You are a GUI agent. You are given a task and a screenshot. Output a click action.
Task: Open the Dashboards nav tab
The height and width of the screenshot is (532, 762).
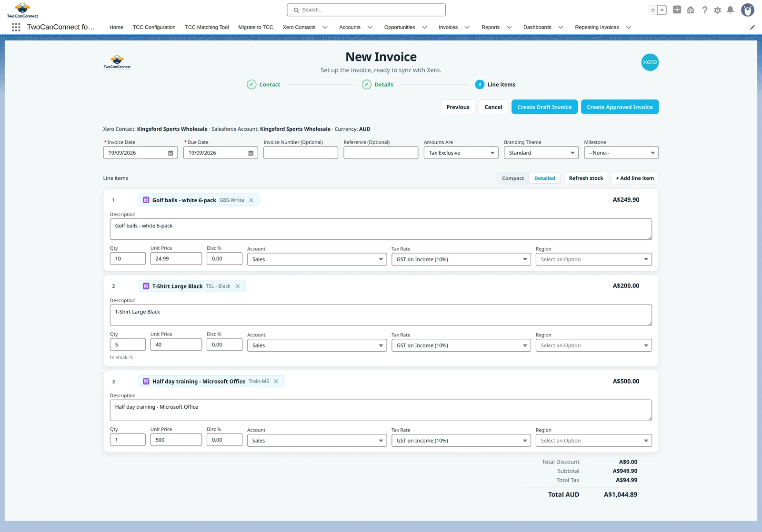(x=537, y=27)
